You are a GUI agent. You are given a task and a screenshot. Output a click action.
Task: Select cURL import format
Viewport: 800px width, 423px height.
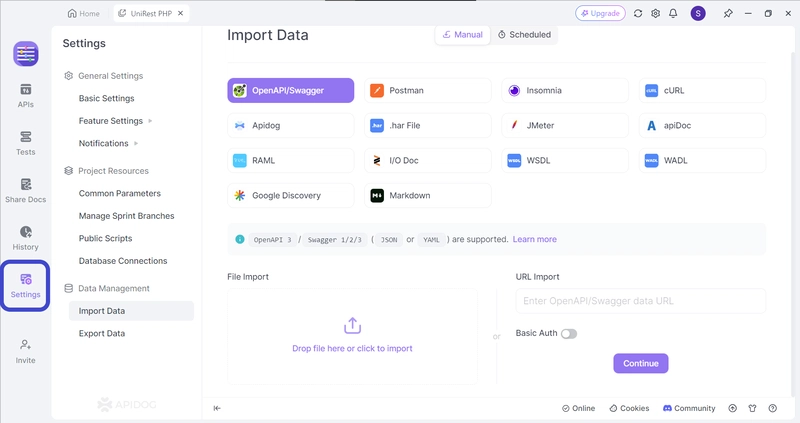[702, 90]
